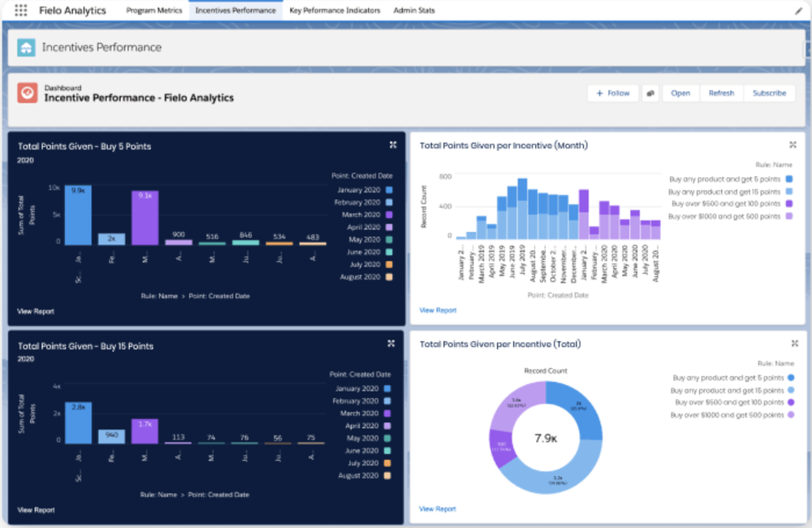Switch to the Program Metrics tab

[153, 11]
